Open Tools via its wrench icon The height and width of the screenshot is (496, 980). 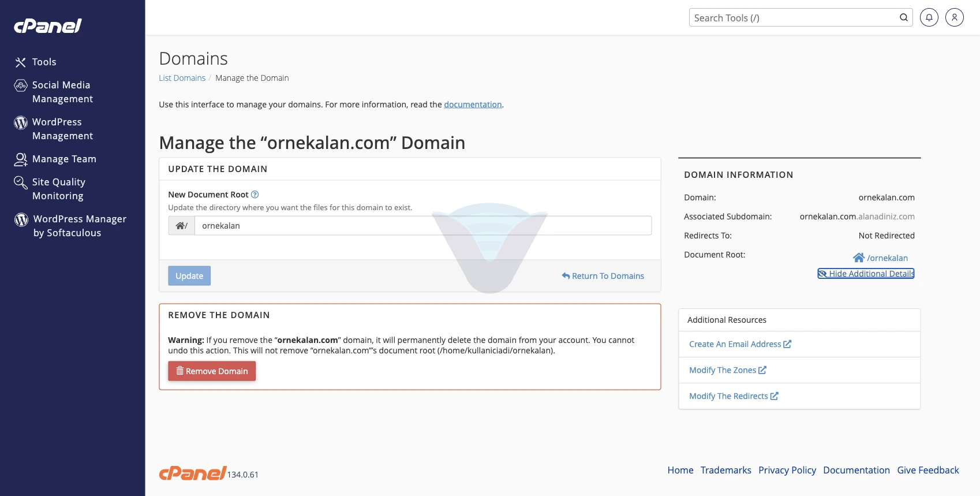coord(20,62)
